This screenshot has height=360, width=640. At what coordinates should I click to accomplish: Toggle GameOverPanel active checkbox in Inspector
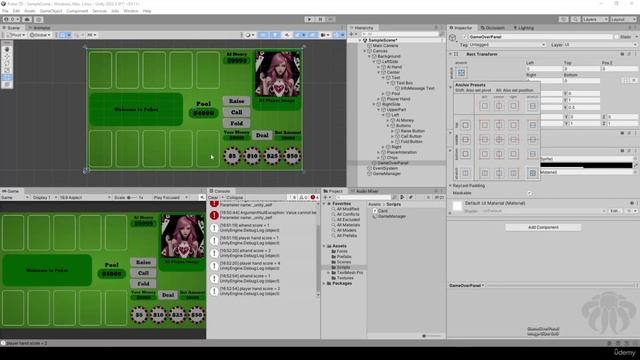click(x=464, y=37)
